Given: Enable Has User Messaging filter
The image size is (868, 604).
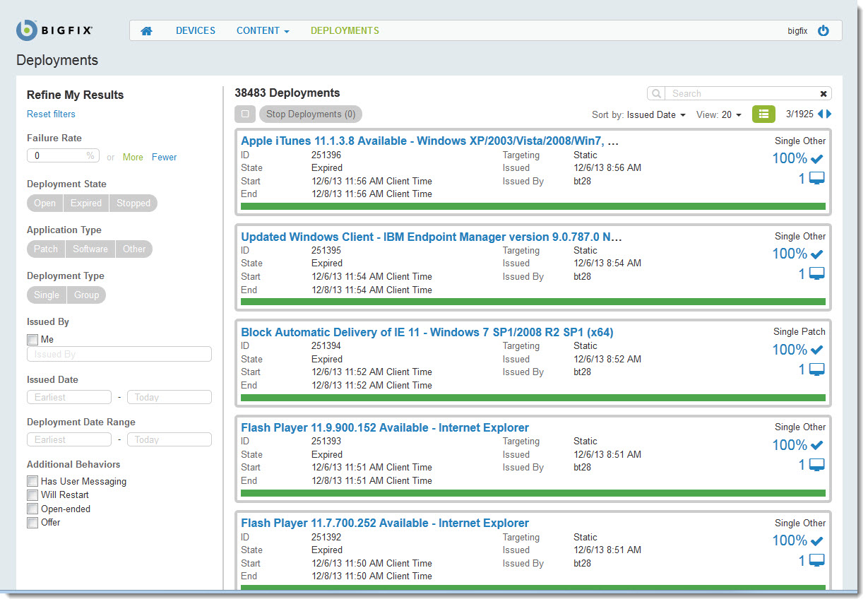Looking at the screenshot, I should pos(32,481).
